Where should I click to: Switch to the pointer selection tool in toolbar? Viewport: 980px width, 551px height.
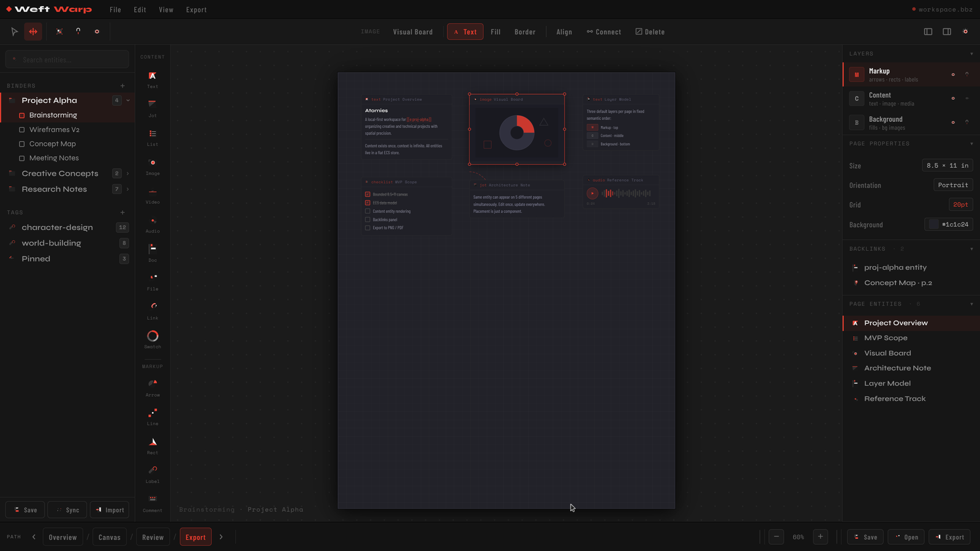14,31
